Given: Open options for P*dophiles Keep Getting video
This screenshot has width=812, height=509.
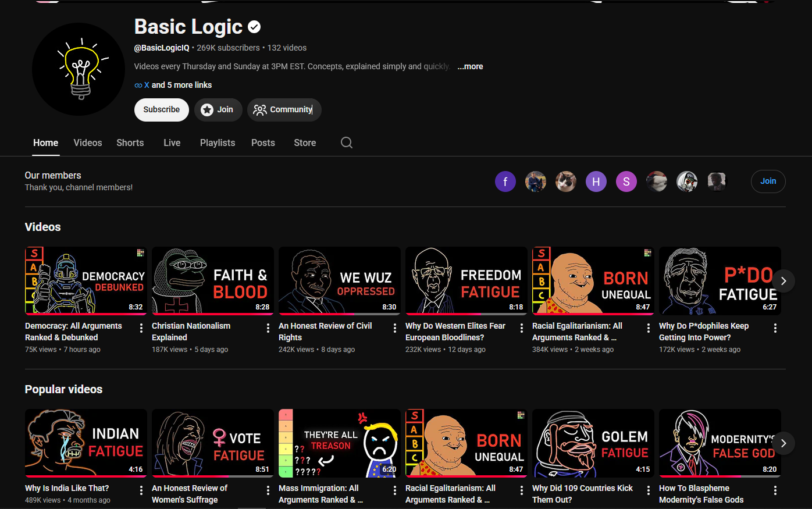Looking at the screenshot, I should [775, 328].
